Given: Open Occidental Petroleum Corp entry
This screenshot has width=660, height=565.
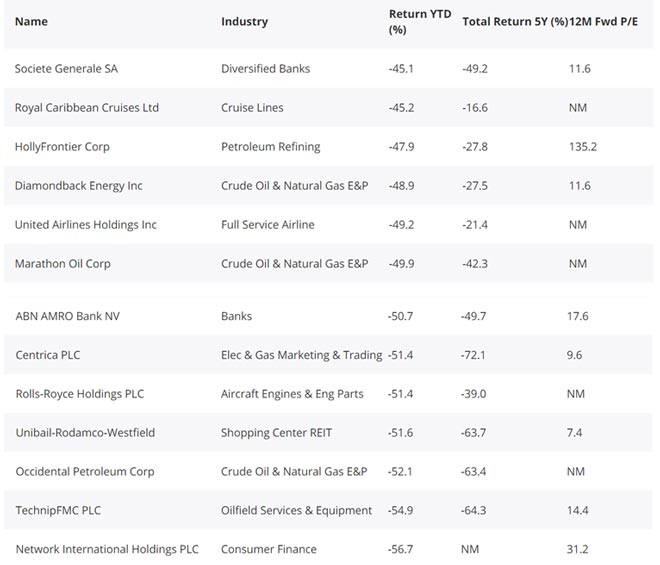Looking at the screenshot, I should (87, 472).
